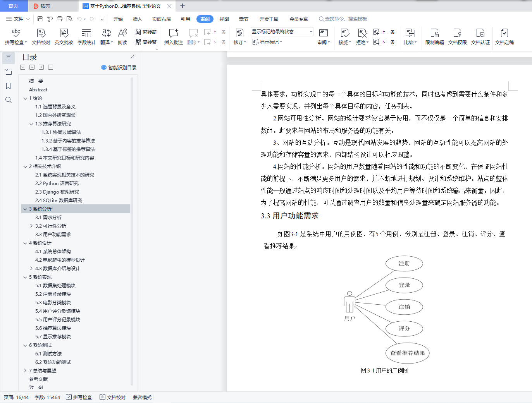The height and width of the screenshot is (403, 532).
Task: Convert text with 繁转简 button
Action: tap(146, 32)
